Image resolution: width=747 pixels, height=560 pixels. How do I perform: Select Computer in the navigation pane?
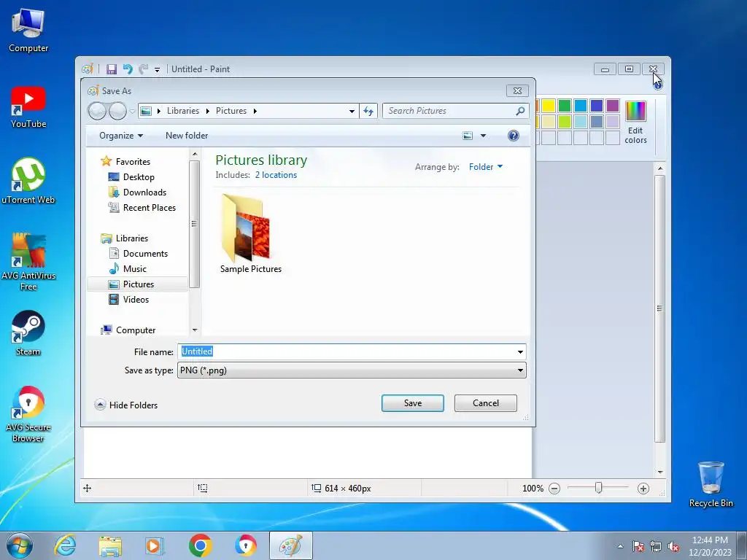pyautogui.click(x=135, y=330)
